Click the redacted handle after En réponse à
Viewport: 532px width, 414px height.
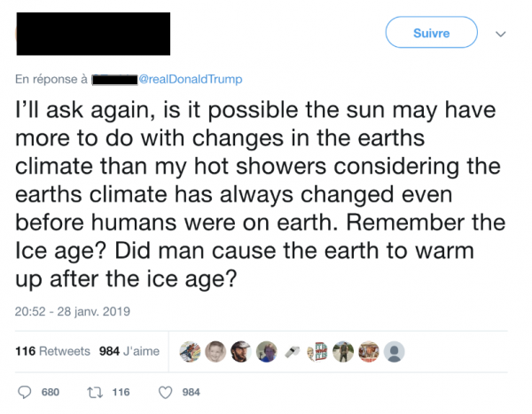pos(113,80)
